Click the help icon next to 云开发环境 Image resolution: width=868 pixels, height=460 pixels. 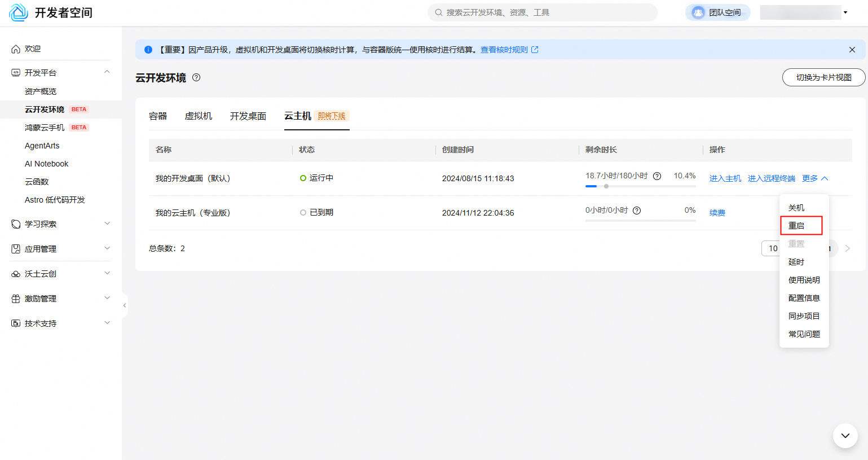(196, 77)
